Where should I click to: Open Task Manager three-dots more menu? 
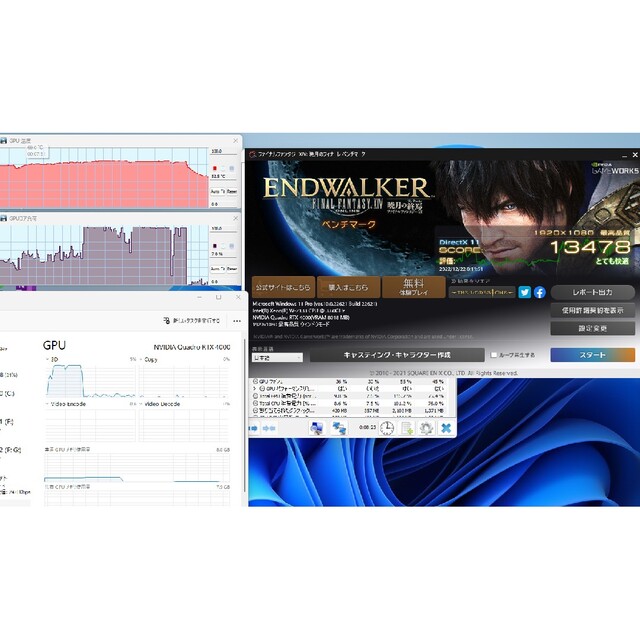237,321
